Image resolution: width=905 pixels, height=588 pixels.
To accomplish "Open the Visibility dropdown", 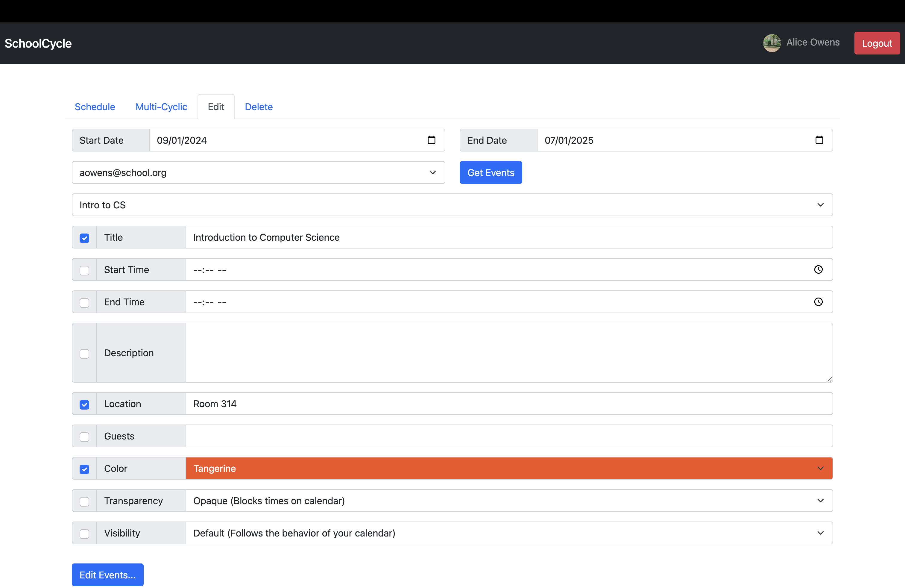I will tap(509, 533).
